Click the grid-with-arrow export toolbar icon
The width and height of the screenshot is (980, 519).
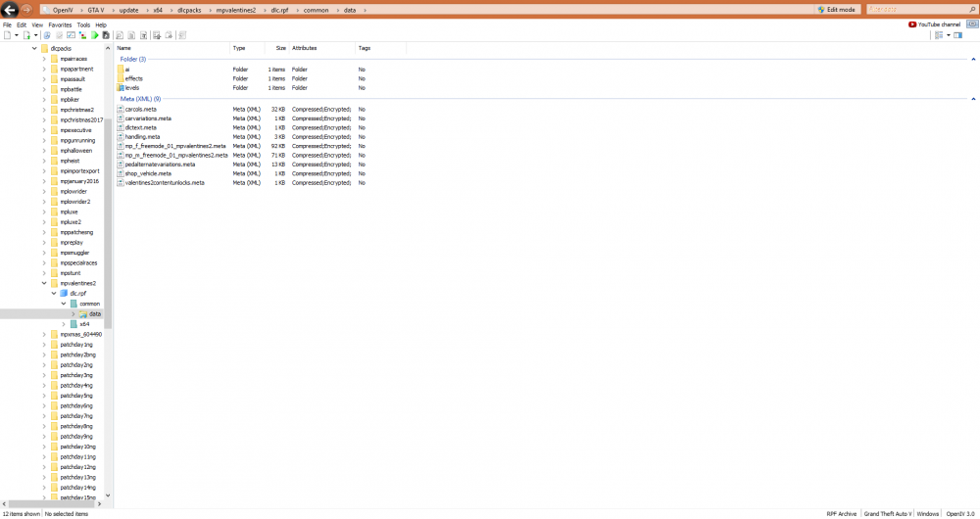(157, 35)
